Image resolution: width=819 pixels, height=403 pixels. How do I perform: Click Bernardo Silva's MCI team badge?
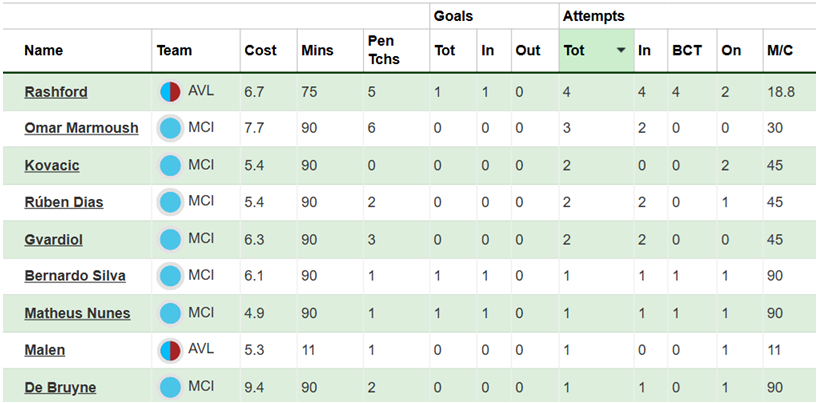coord(170,276)
